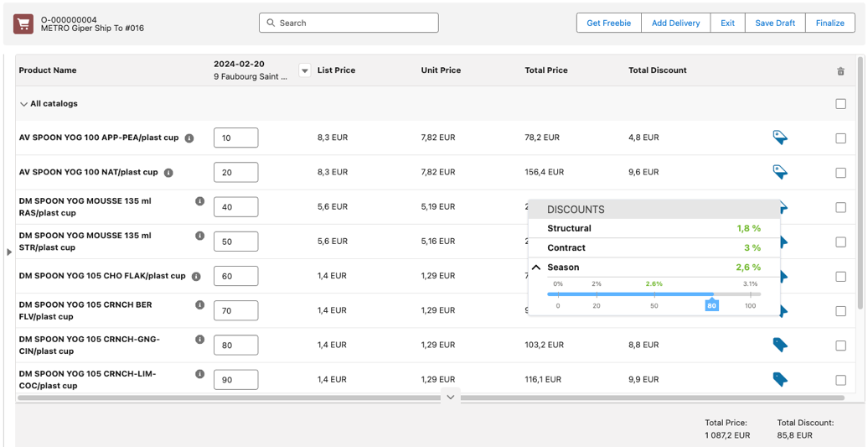
Task: Click the shopping cart order icon
Action: [23, 24]
